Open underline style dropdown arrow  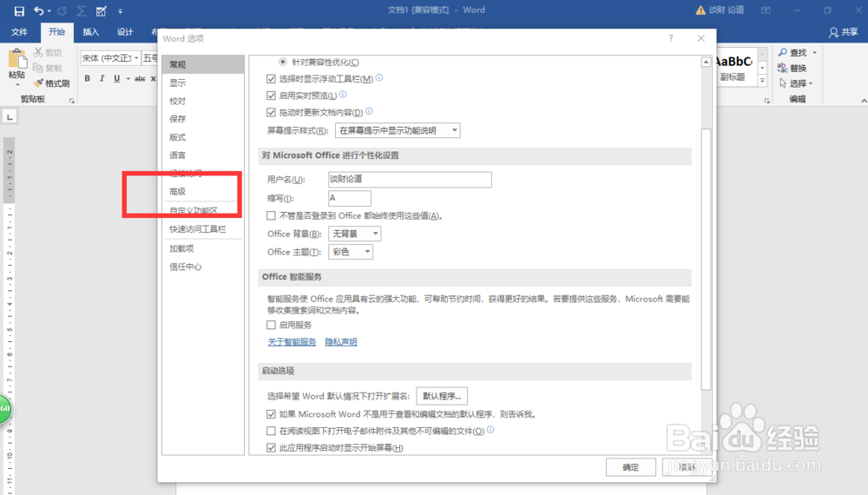(128, 79)
